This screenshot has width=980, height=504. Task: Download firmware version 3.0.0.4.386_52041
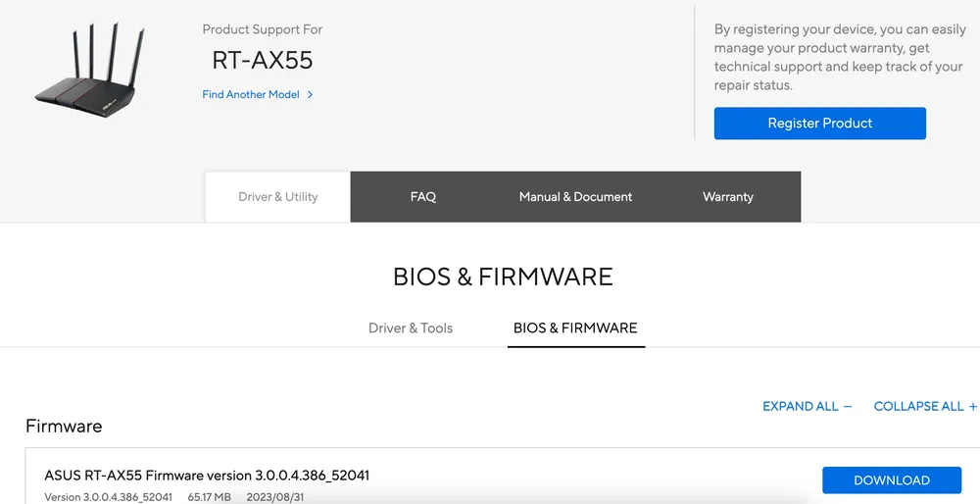892,480
